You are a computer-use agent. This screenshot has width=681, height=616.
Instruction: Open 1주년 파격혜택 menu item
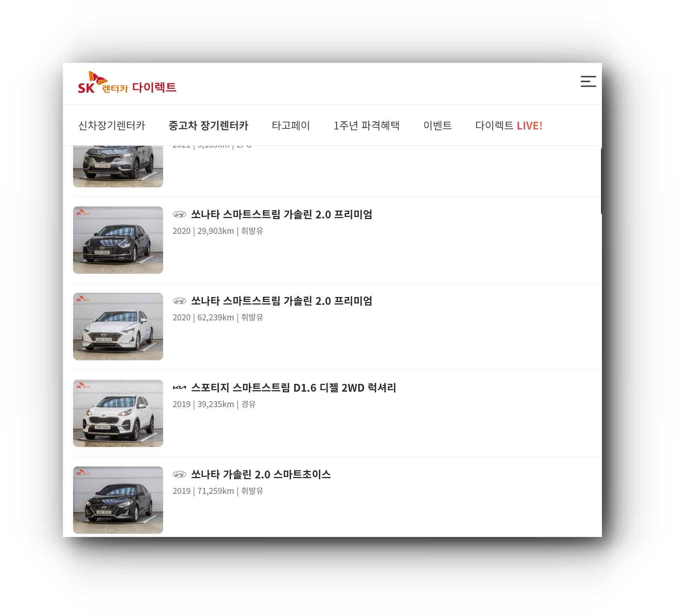(366, 126)
